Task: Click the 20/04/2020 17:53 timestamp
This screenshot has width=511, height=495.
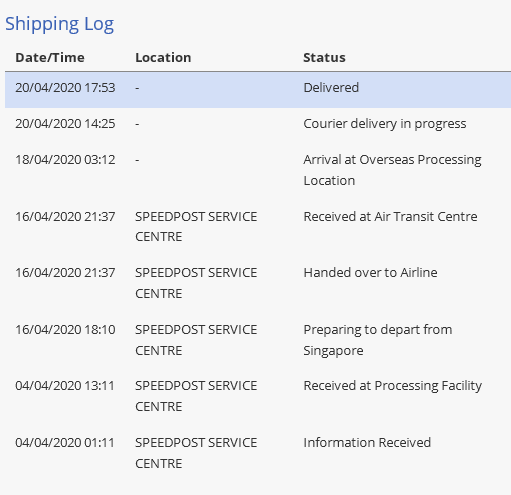Action: tap(65, 88)
